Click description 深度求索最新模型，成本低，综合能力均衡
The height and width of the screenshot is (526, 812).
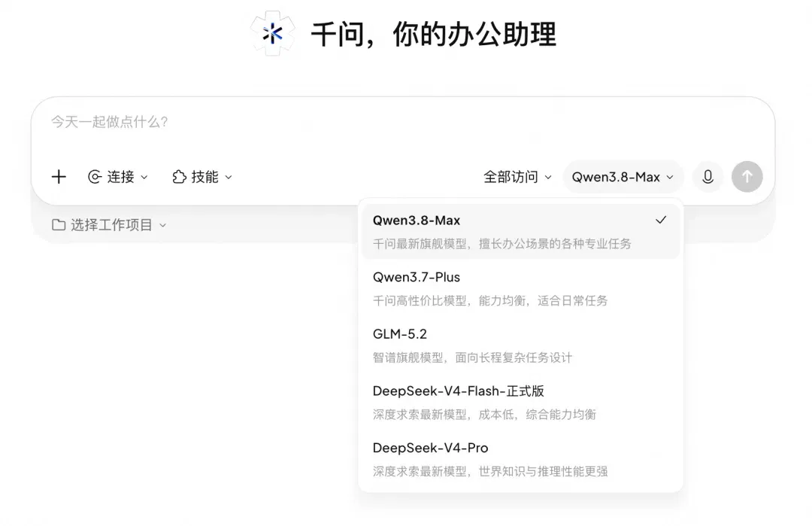coord(484,415)
